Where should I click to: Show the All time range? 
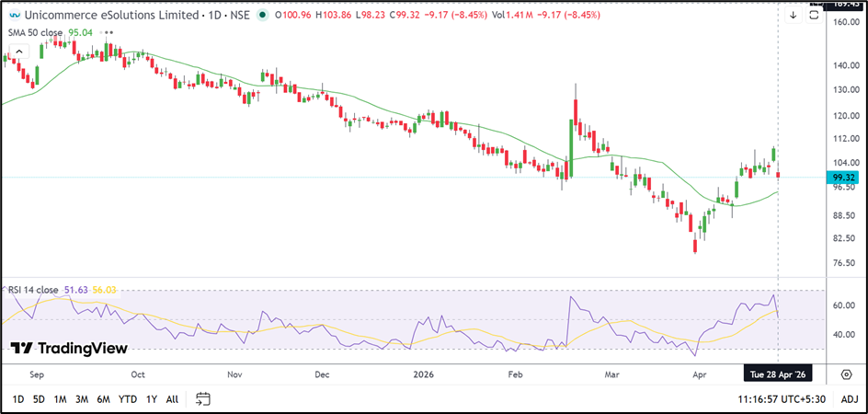[172, 398]
